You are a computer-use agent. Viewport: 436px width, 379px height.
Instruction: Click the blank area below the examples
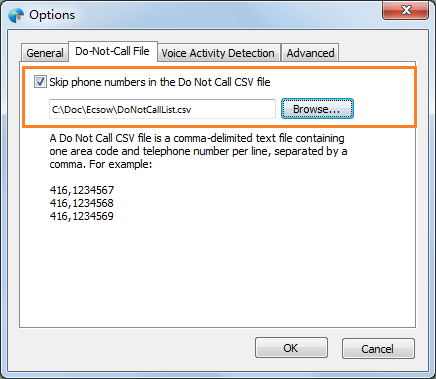(217, 273)
